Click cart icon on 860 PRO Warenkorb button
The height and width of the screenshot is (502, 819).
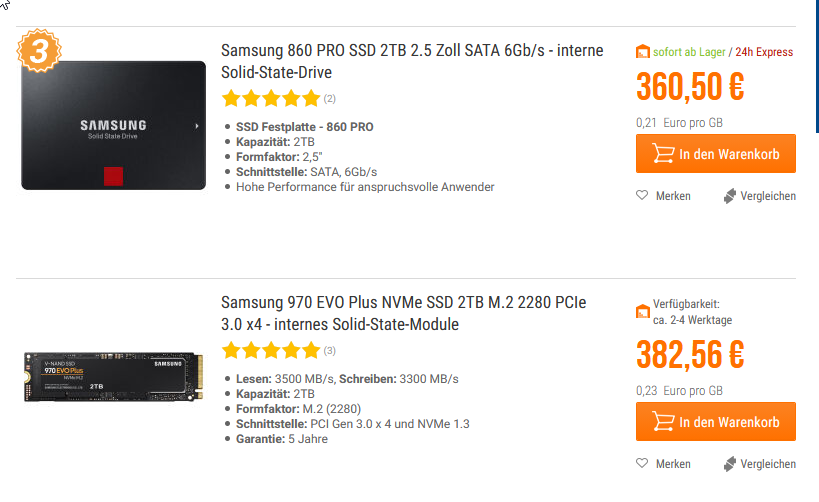[663, 154]
